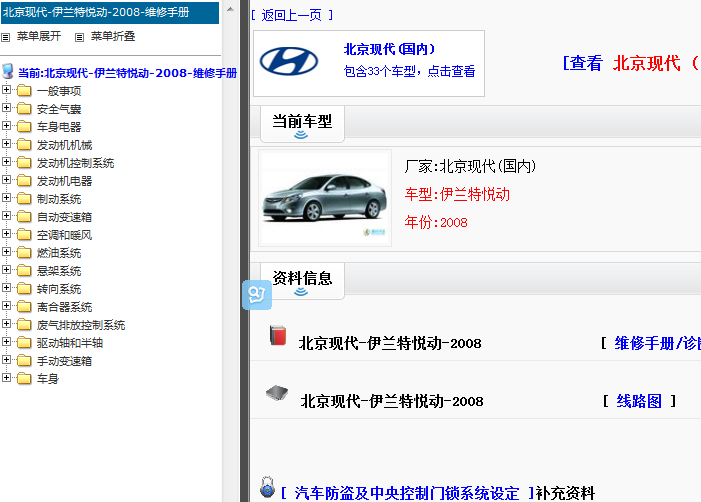Click the 返回上一页 link
The width and height of the screenshot is (701, 502).
pyautogui.click(x=291, y=16)
